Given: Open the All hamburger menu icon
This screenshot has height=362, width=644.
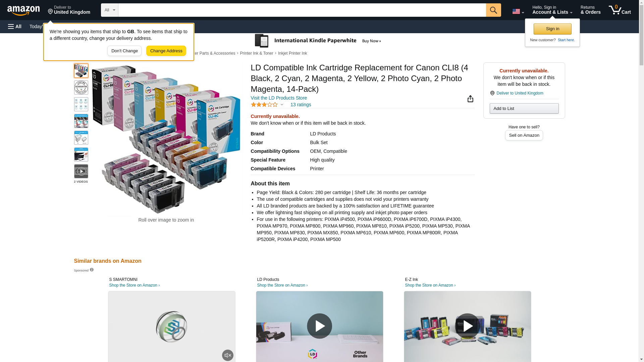Looking at the screenshot, I should coord(15,26).
